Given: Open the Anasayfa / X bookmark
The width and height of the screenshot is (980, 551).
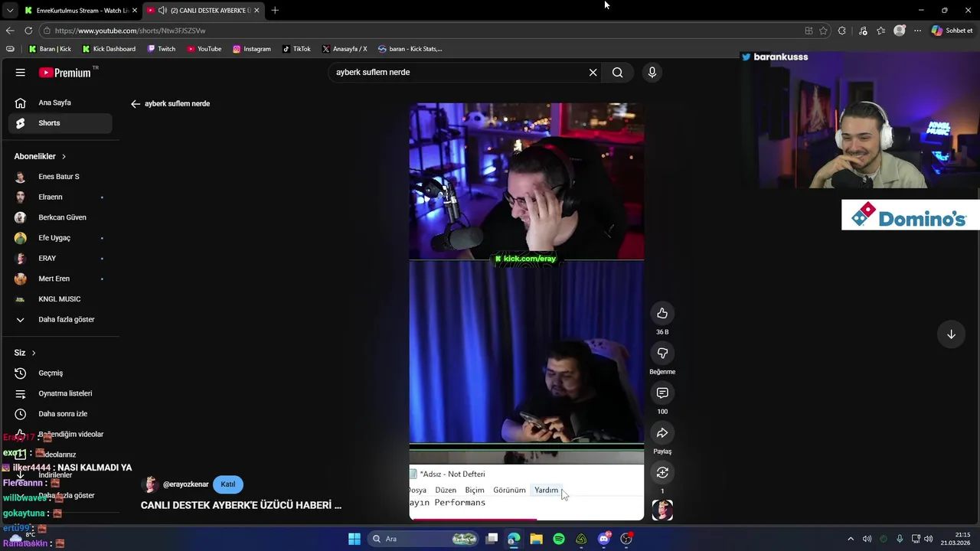Looking at the screenshot, I should coord(345,49).
